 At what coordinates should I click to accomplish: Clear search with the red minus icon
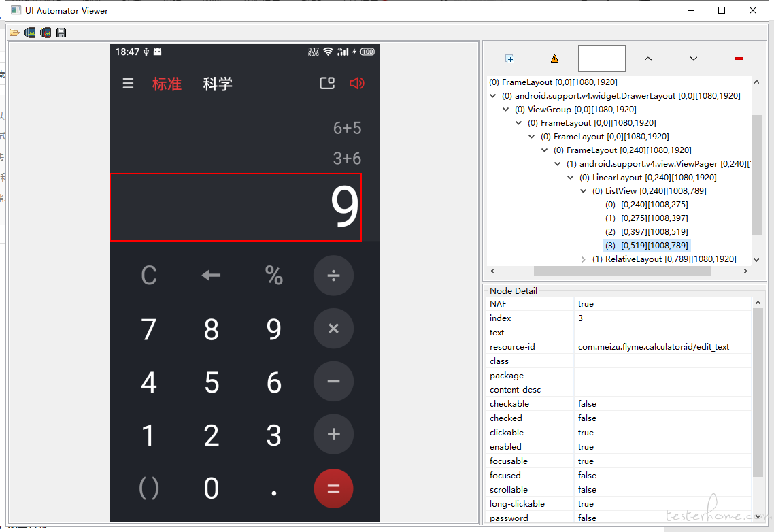[x=739, y=59]
